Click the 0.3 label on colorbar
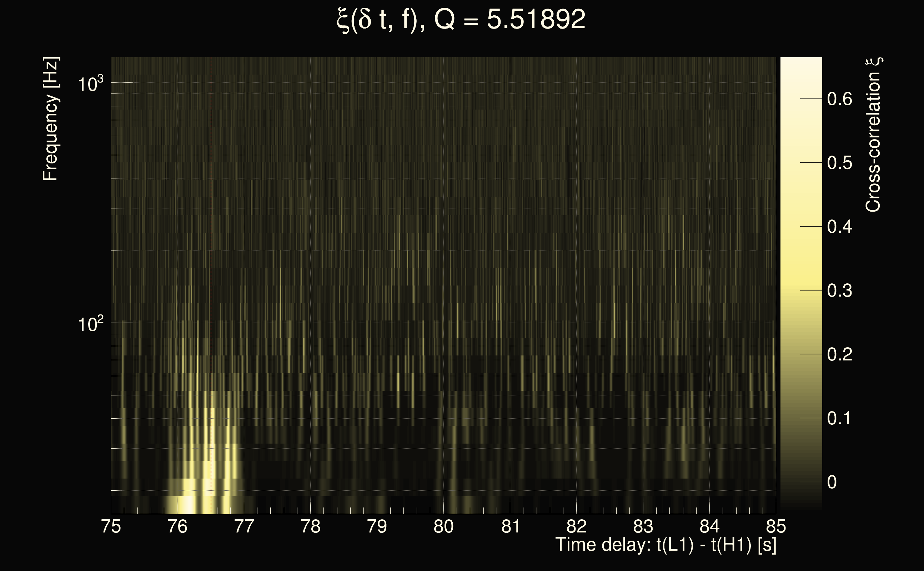This screenshot has width=924, height=571. pyautogui.click(x=839, y=291)
